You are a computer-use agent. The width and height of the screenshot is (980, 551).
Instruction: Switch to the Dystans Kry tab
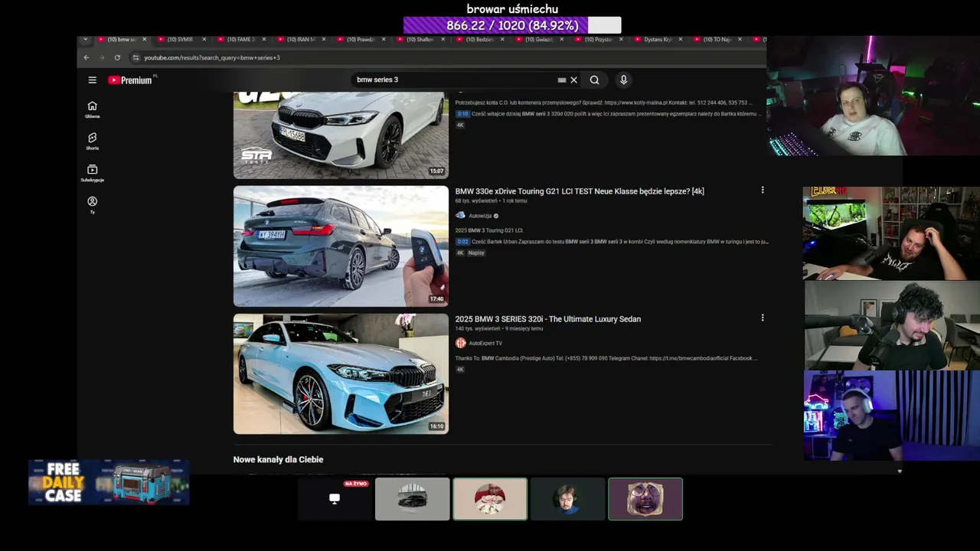tap(658, 39)
